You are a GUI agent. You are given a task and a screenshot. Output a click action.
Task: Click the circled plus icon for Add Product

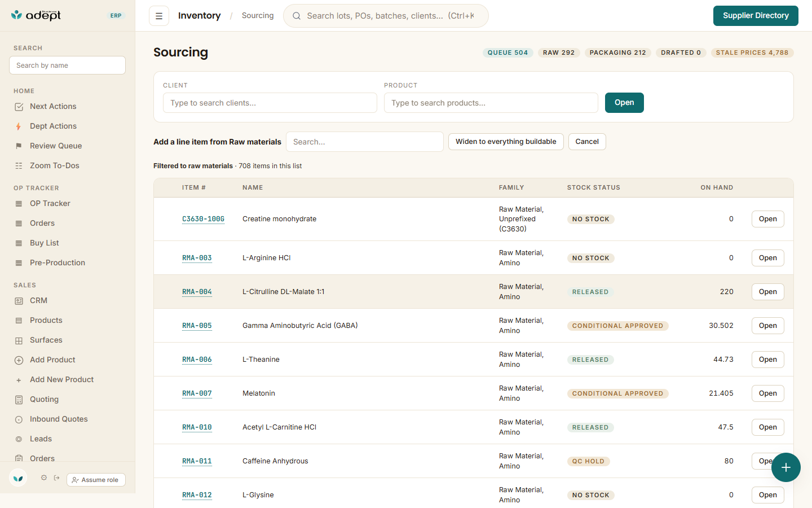pos(19,360)
